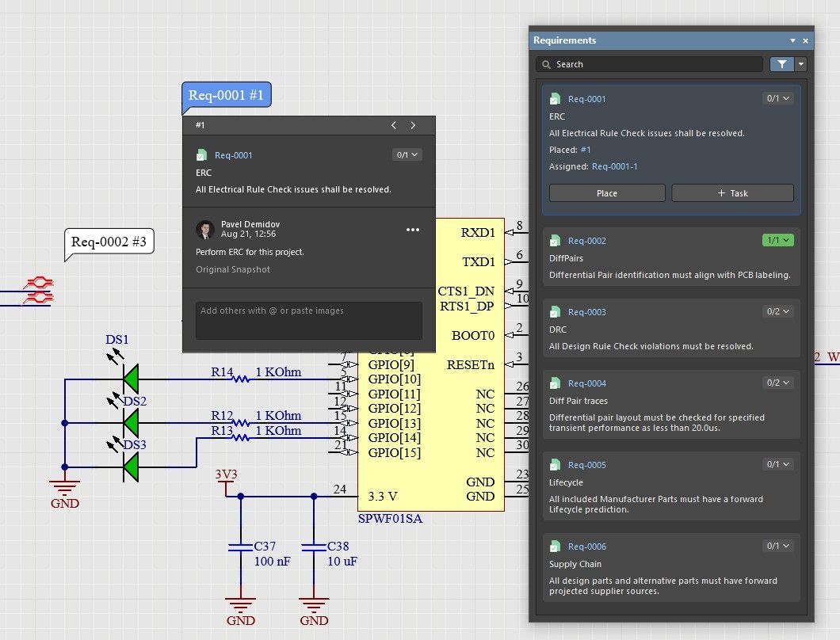Open the Requirements panel menu chevron
The height and width of the screenshot is (640, 840).
click(x=792, y=40)
